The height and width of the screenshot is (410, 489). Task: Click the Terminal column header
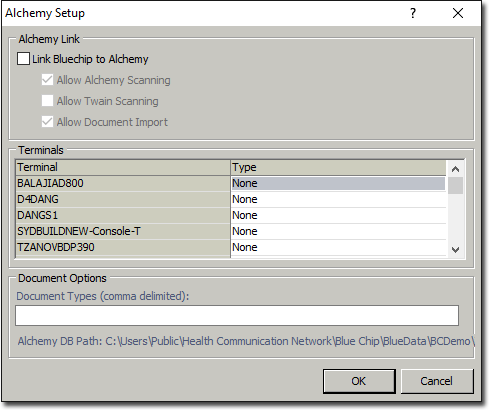point(123,167)
